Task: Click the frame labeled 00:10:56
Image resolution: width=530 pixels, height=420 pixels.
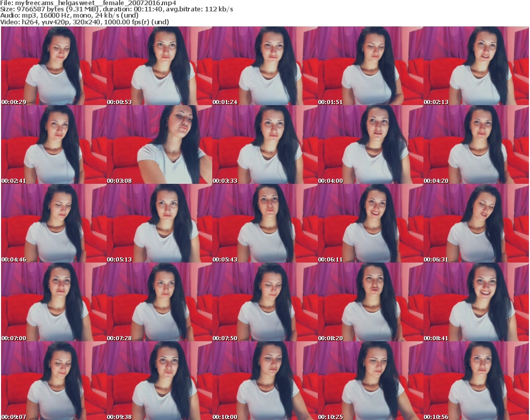Action: coord(476,381)
